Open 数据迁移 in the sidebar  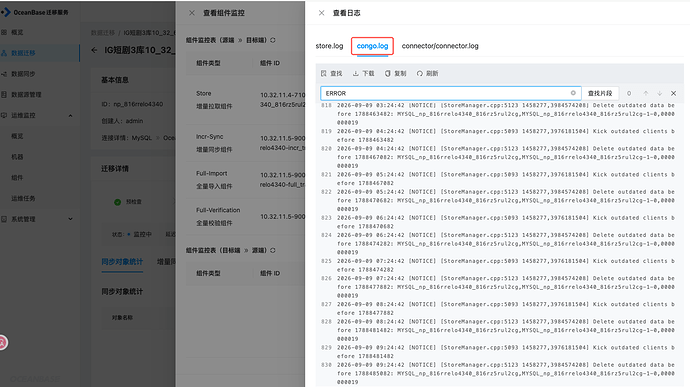pos(23,53)
